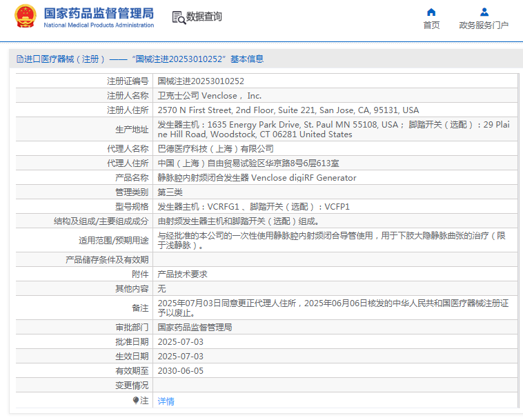Open the 详情 link in 注 row
This screenshot has width=523, height=420.
click(166, 401)
